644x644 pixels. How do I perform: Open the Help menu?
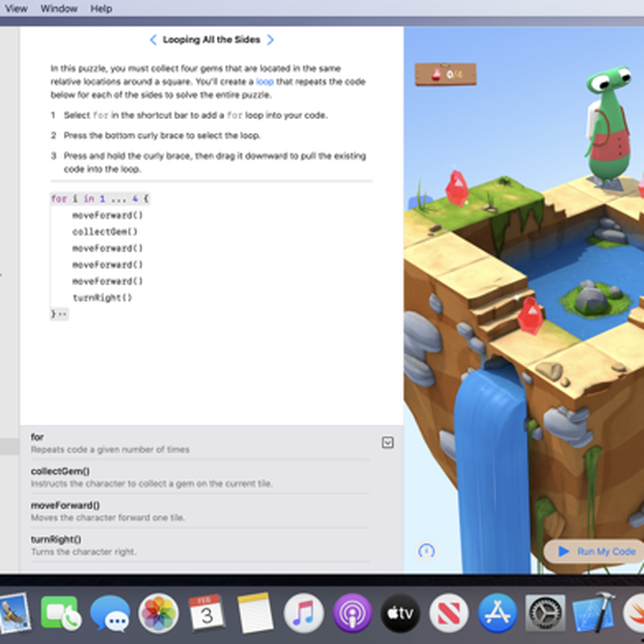(101, 9)
